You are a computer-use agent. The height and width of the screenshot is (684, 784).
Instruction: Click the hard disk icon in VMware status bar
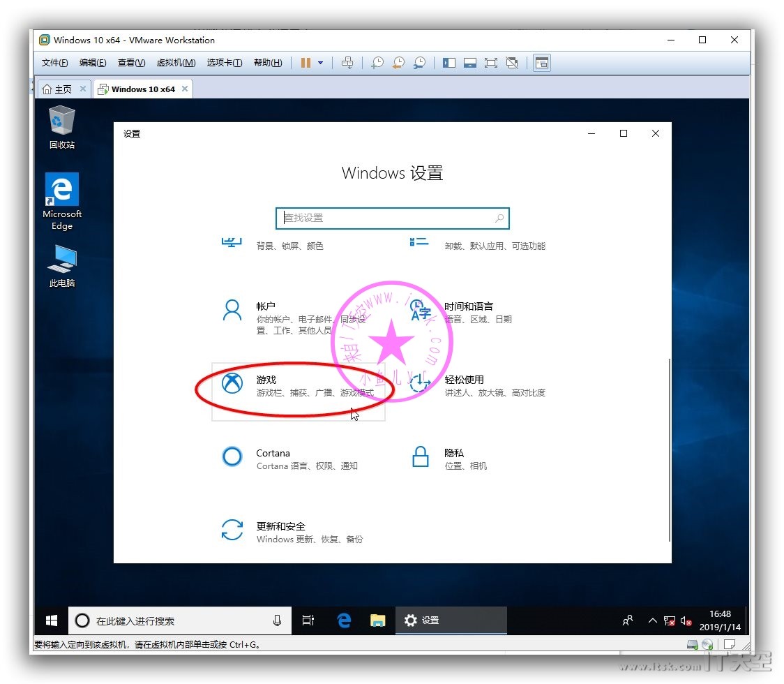pyautogui.click(x=693, y=644)
